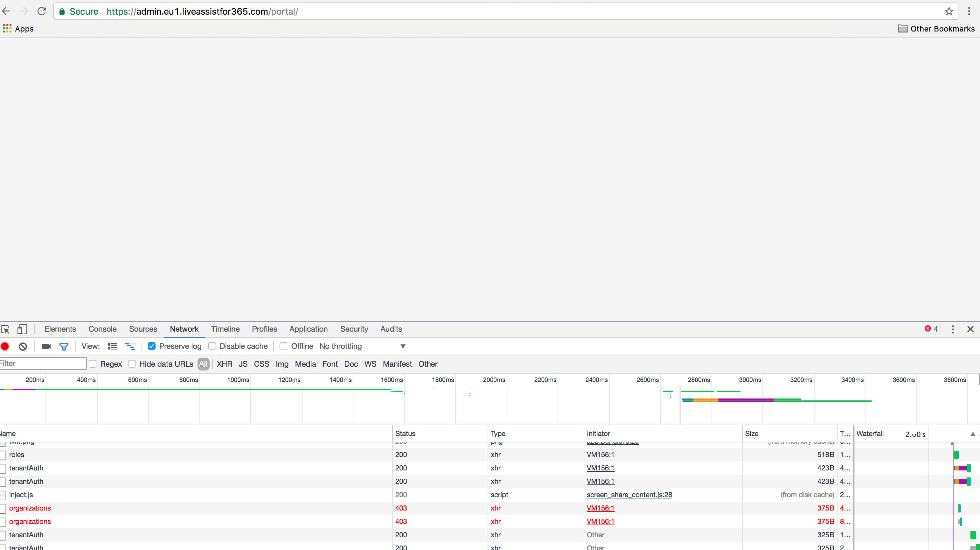This screenshot has height=550, width=980.
Task: Filter requests by Img
Action: point(282,364)
